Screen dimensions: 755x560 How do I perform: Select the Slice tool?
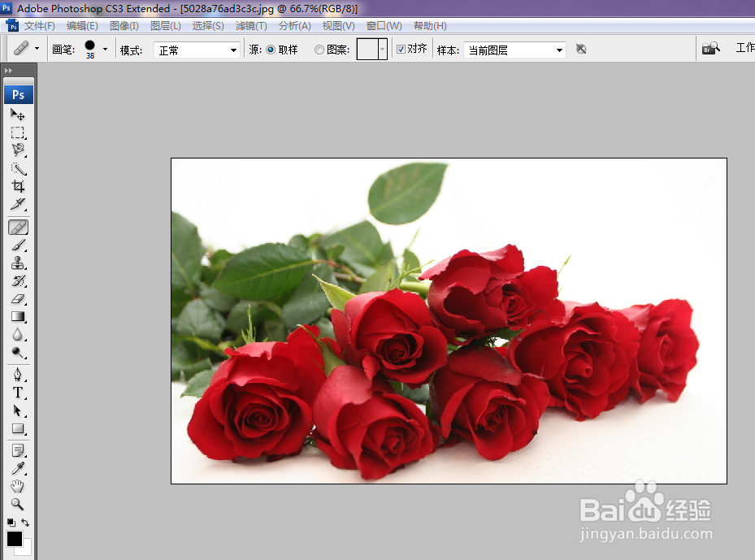pos(18,204)
